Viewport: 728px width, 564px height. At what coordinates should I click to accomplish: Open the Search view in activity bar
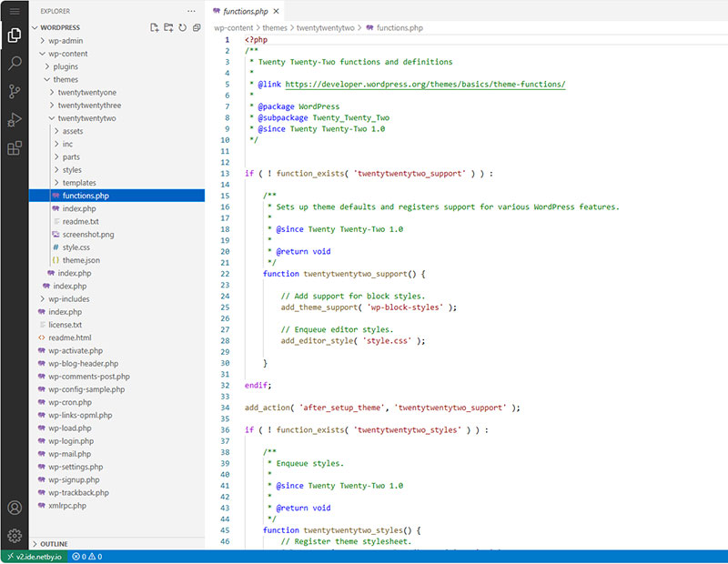point(15,64)
